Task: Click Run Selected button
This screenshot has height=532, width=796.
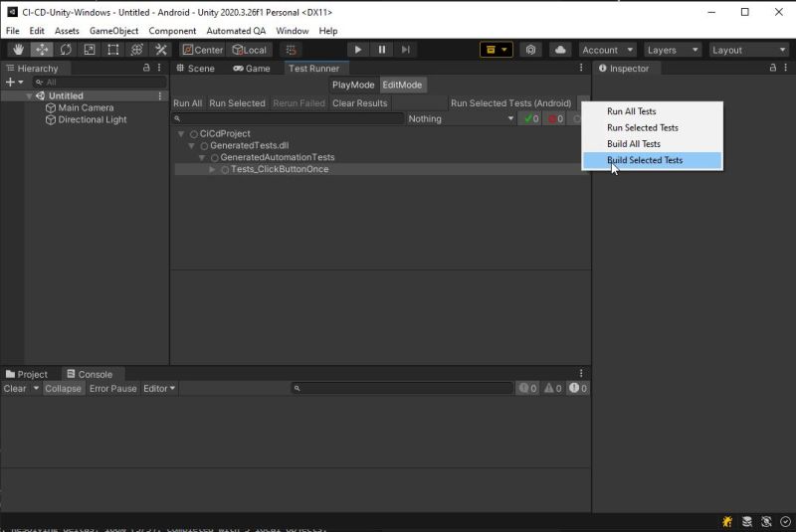Action: coord(237,103)
